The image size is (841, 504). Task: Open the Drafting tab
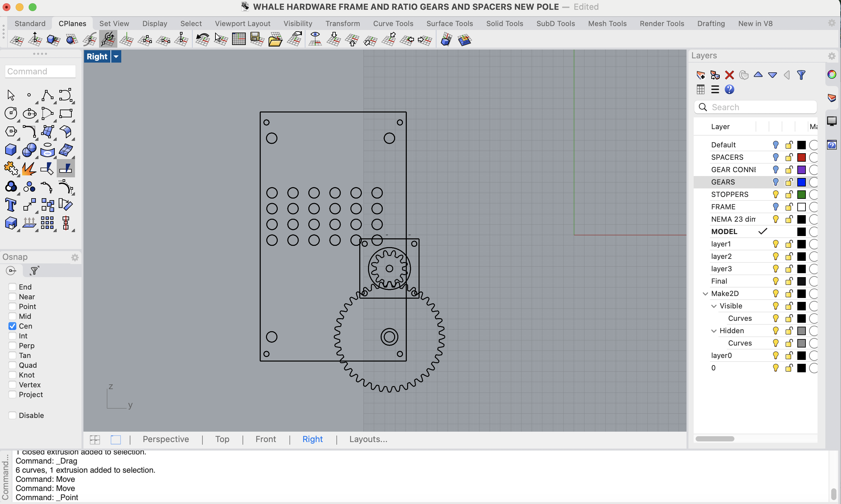click(711, 23)
